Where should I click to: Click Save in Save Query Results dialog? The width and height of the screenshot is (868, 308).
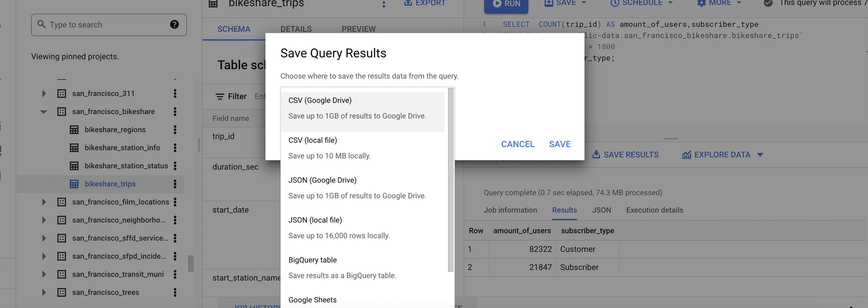click(560, 144)
